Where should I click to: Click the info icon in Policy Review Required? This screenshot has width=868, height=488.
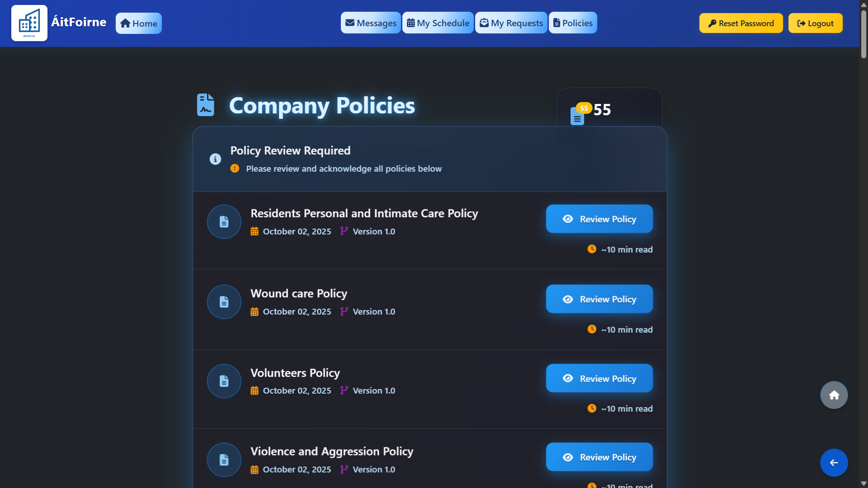(x=215, y=159)
